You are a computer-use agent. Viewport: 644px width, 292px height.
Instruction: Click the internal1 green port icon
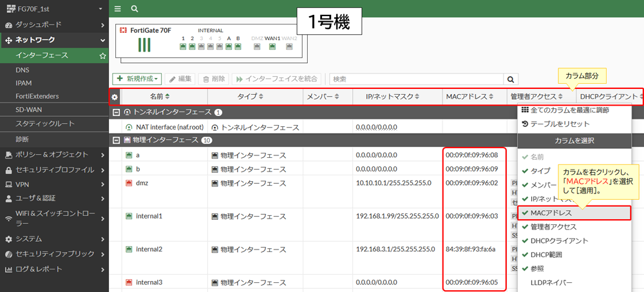click(129, 216)
